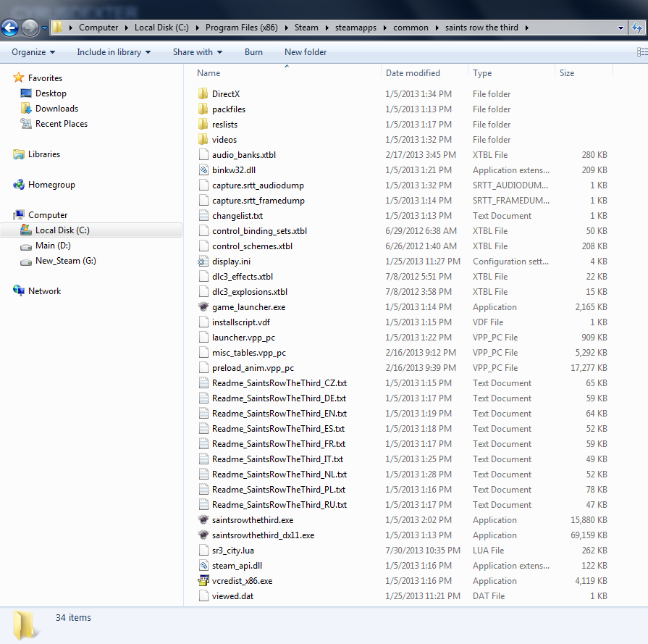Sort by the Date modified column header
The height and width of the screenshot is (644, 648).
[425, 72]
